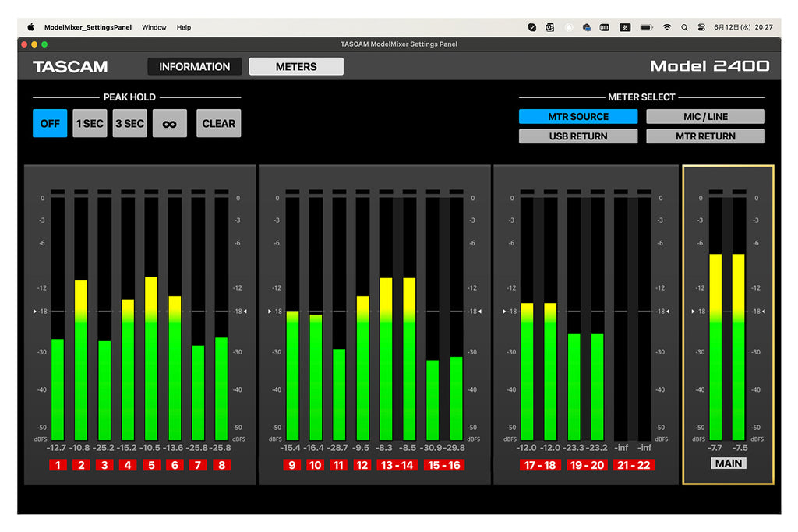Set peak hold to 1 SEC
Viewport: 798px width, 532px height.
(90, 124)
